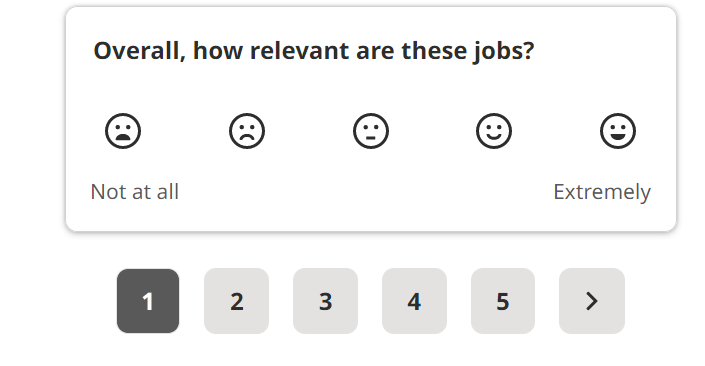Select the slightly smiling face rating

click(x=494, y=131)
